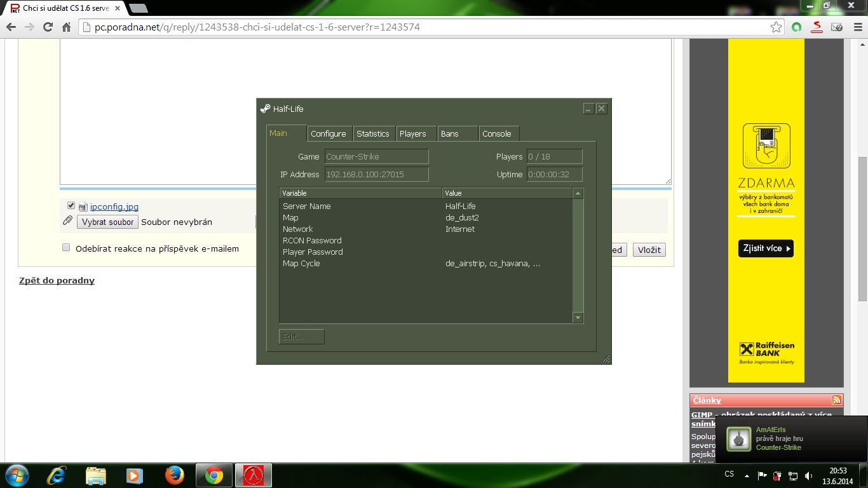Screen dimensions: 868x488
Task: Click the AmAtErIs avatar in Steam notification
Action: [739, 438]
